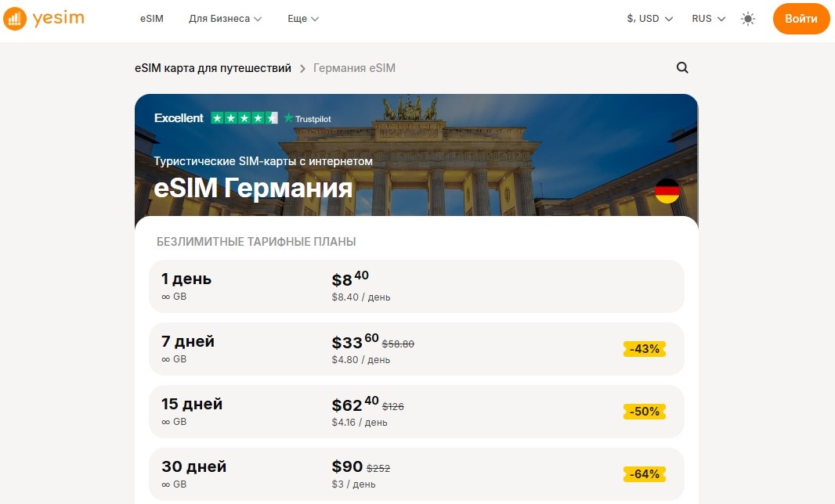Click the -64% discount badge
This screenshot has width=835, height=504.
point(644,473)
